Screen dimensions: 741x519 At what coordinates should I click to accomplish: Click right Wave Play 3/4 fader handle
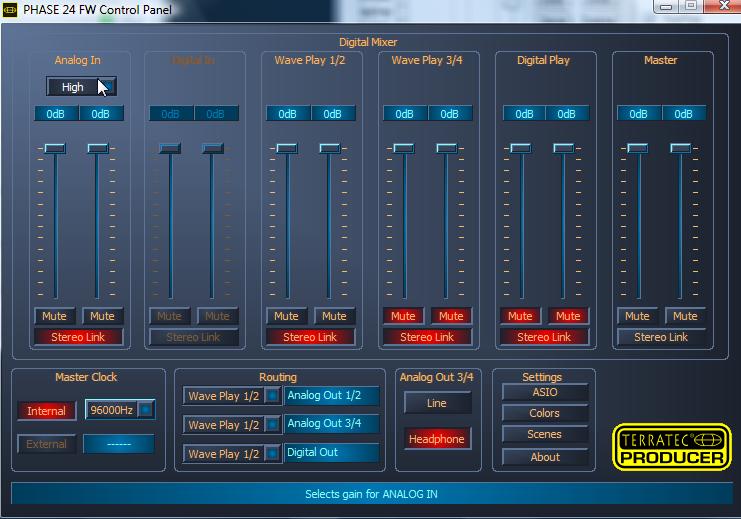pyautogui.click(x=447, y=148)
